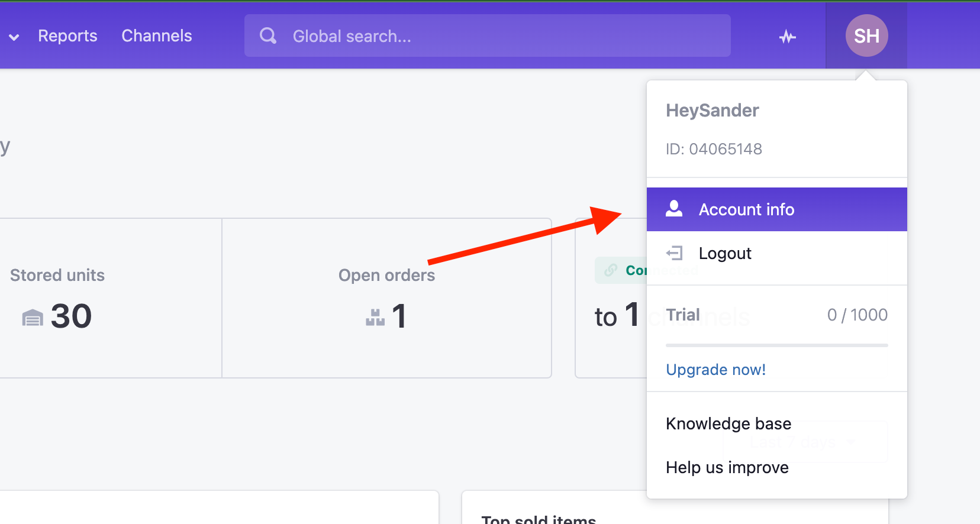Click the Stored units card value 30
The image size is (980, 524).
point(71,316)
